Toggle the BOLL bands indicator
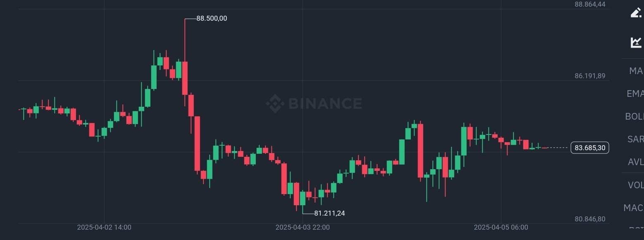This screenshot has width=644, height=240. tap(634, 116)
